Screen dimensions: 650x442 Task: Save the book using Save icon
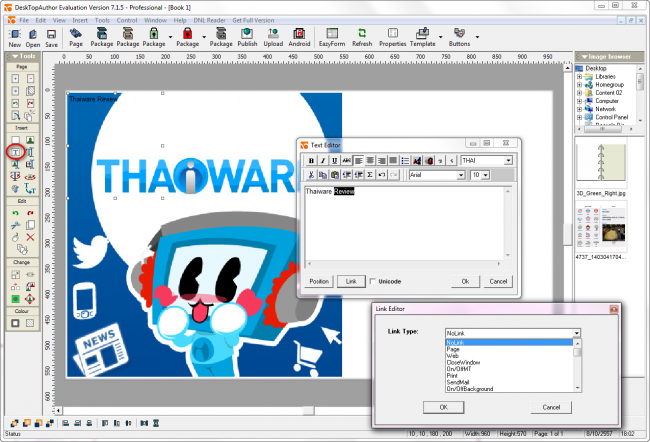(x=51, y=38)
